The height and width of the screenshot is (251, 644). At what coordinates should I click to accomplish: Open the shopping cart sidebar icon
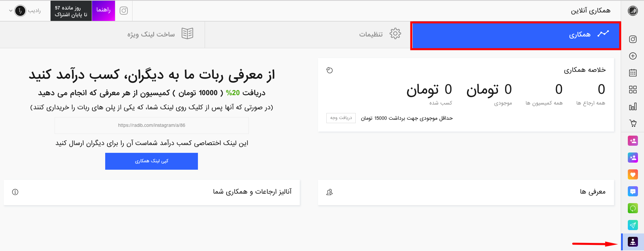click(x=633, y=123)
